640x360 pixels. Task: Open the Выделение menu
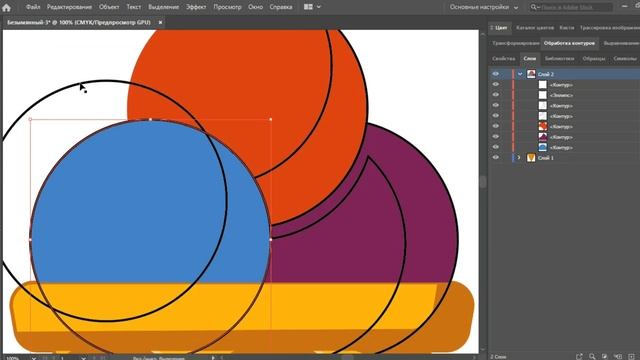163,7
